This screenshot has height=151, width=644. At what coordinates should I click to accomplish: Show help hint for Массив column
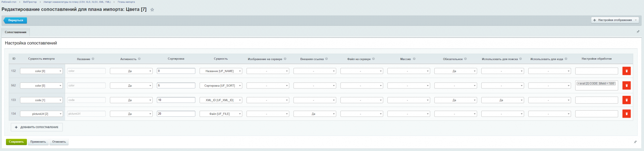[414, 59]
